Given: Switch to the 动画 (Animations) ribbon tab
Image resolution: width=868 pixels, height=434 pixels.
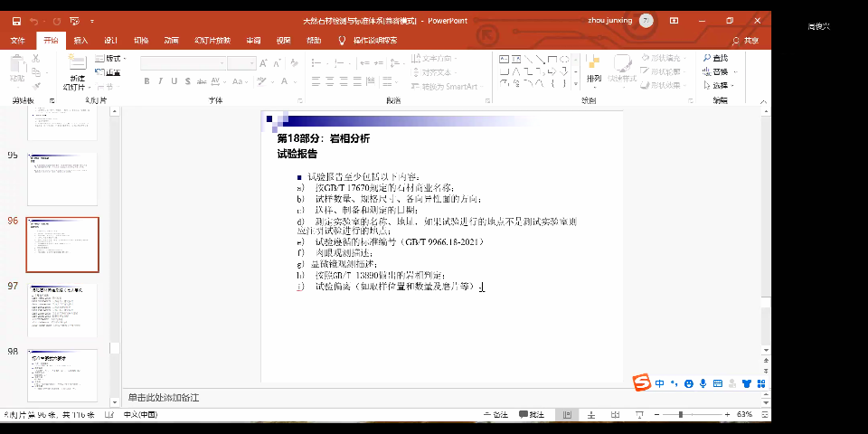Looking at the screenshot, I should coord(171,41).
